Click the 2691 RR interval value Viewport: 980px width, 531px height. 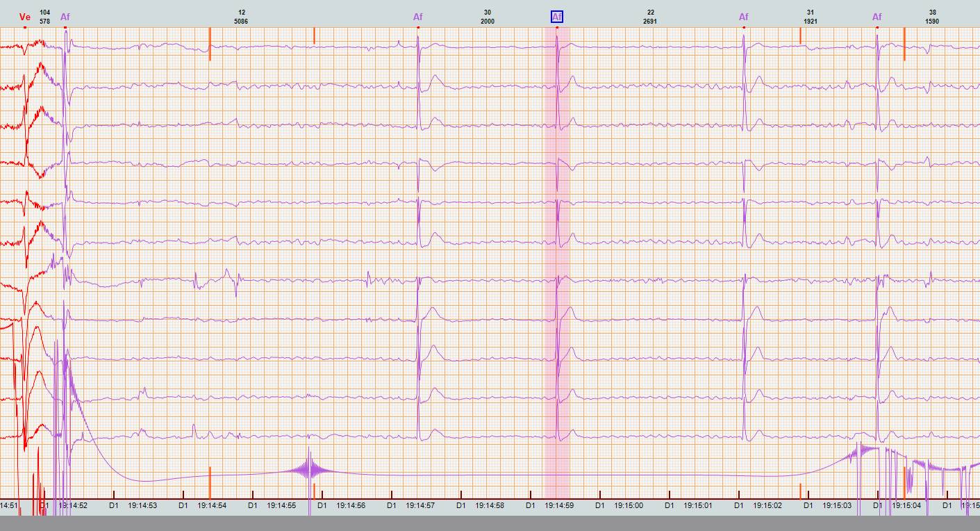[650, 22]
